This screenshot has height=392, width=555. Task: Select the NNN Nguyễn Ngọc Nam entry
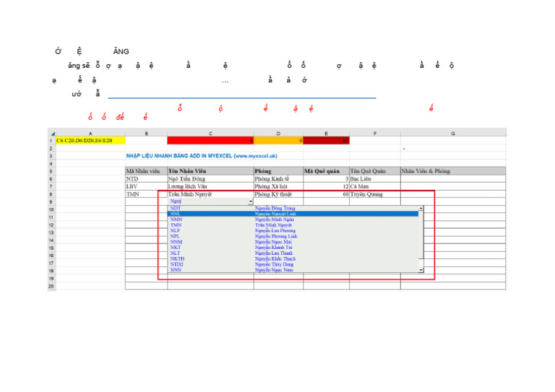click(x=293, y=270)
